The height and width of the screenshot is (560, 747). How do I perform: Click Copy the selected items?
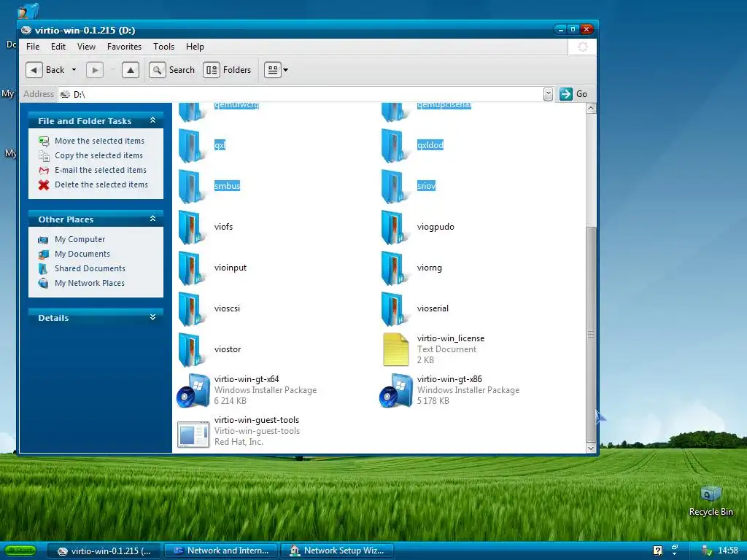(x=98, y=156)
